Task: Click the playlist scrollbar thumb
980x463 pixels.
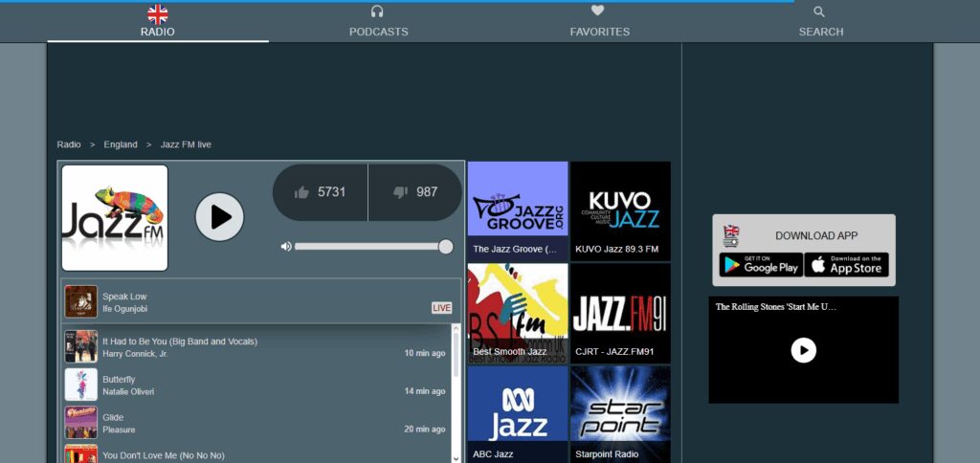Action: pyautogui.click(x=456, y=354)
